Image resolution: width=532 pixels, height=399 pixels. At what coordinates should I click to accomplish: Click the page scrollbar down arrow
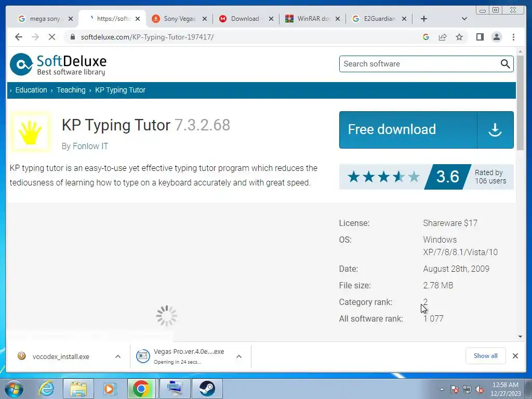click(520, 337)
